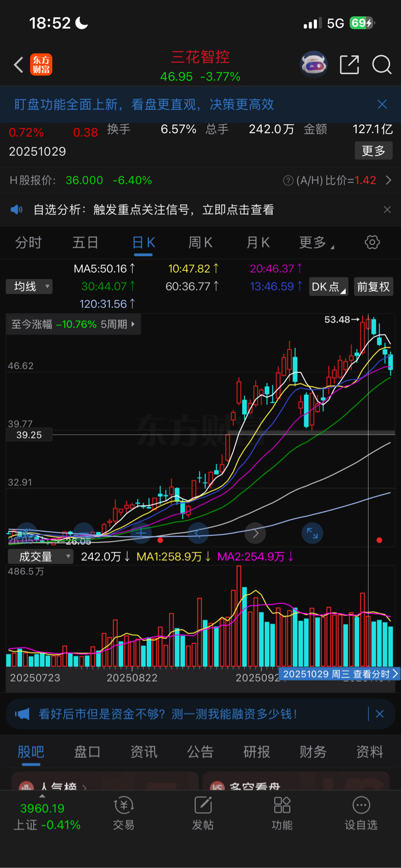Tap the 更多 button beside 金额
The width and height of the screenshot is (401, 868).
[374, 151]
